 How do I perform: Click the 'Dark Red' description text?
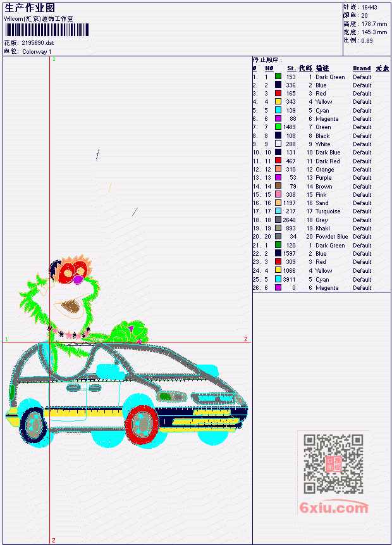click(x=328, y=161)
